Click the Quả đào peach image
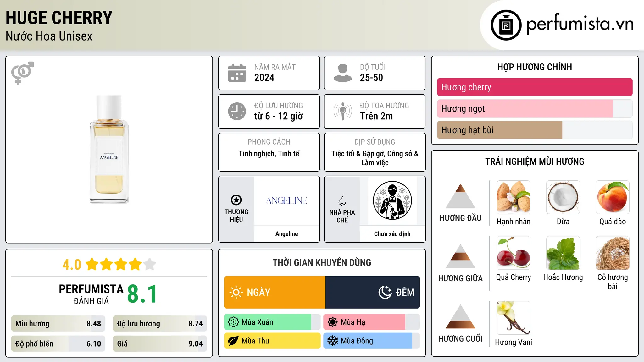644x362 pixels. point(613,197)
